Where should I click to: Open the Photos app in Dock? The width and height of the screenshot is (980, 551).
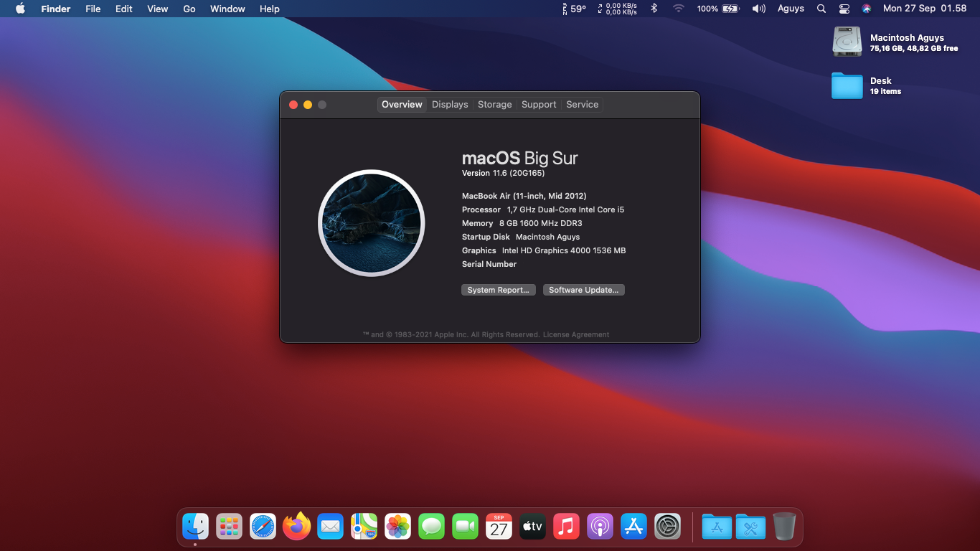(x=397, y=527)
